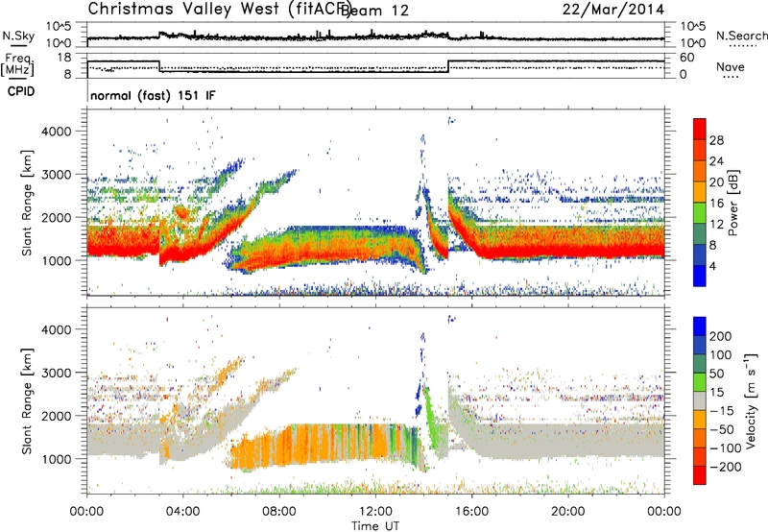
Task: Click the '100' velocity colorbar label
Action: 721,355
